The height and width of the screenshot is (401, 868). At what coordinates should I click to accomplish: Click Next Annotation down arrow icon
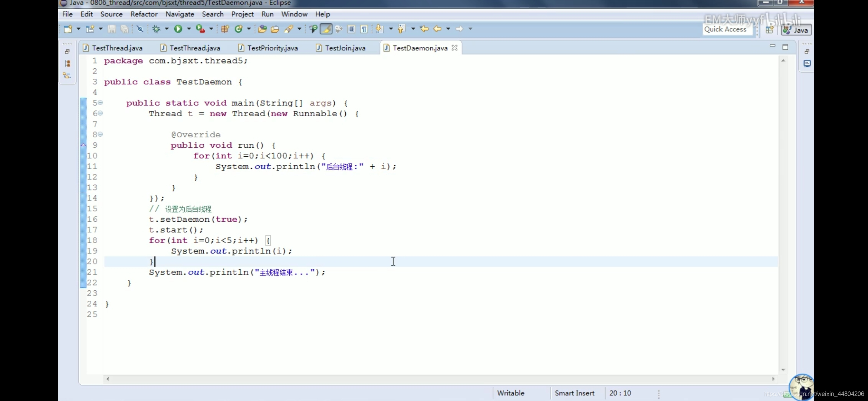(x=379, y=29)
